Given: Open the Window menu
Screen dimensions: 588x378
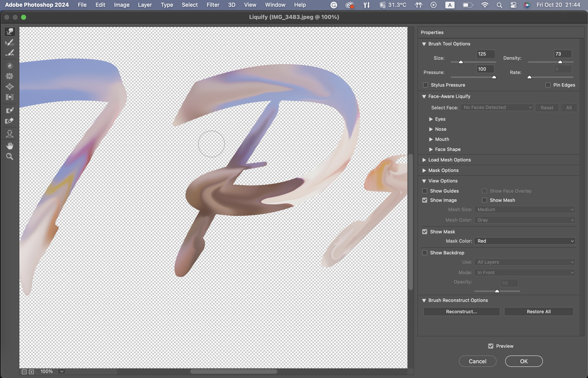Looking at the screenshot, I should pyautogui.click(x=275, y=5).
